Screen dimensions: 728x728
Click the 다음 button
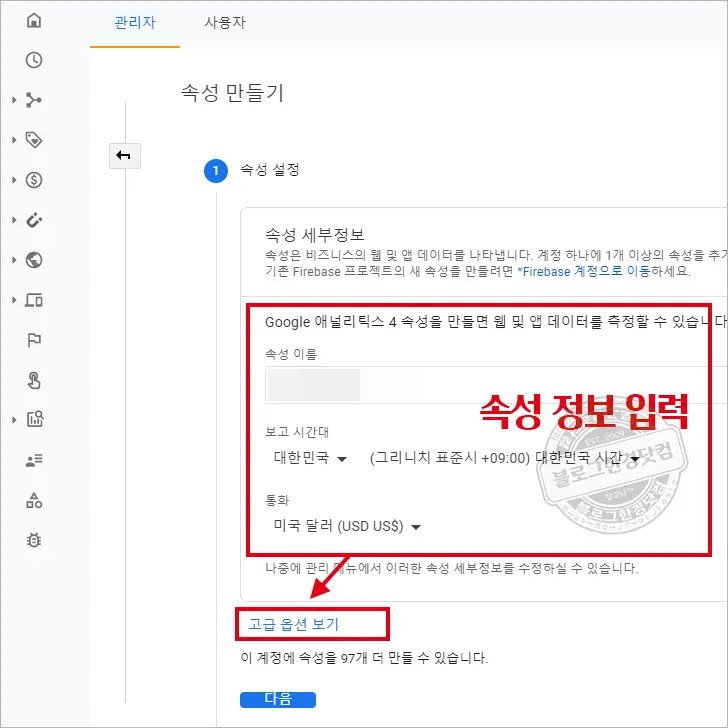[x=278, y=699]
